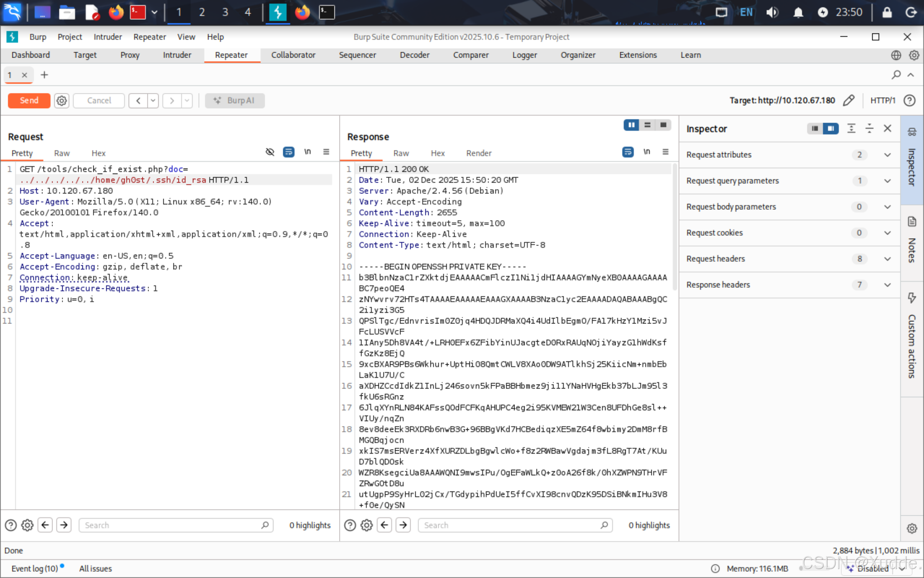Toggle hide non-printable characters in request
Screen dimensions: 924x578
[269, 152]
